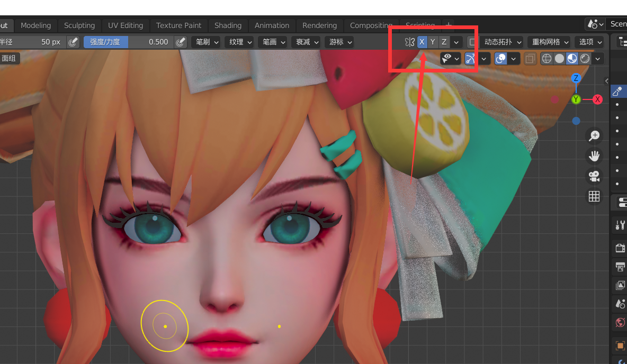Viewport: 627px width, 364px height.
Task: Click the zoom view magnifier icon
Action: point(594,135)
